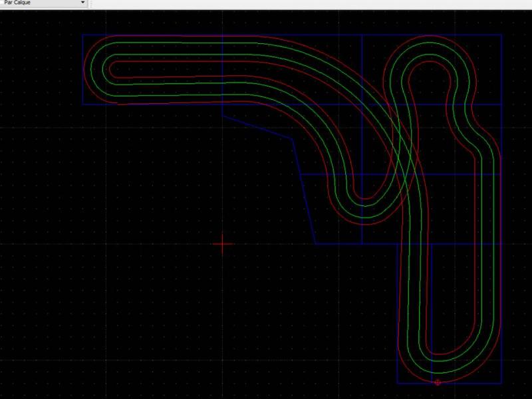
Task: Click the arrow of Par Calque combo box
Action: coord(82,3)
